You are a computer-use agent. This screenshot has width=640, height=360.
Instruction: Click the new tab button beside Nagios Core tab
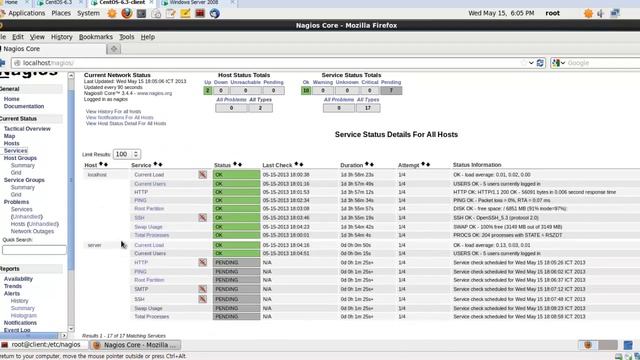pos(114,49)
